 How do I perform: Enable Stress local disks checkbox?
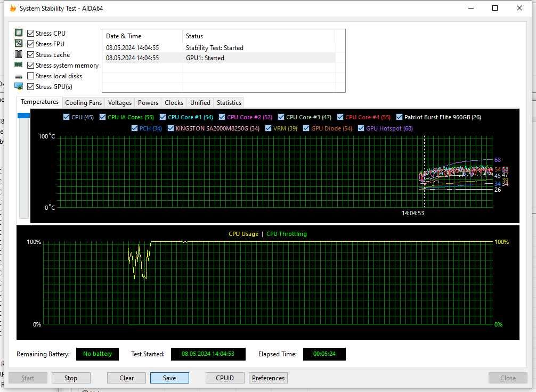(31, 76)
